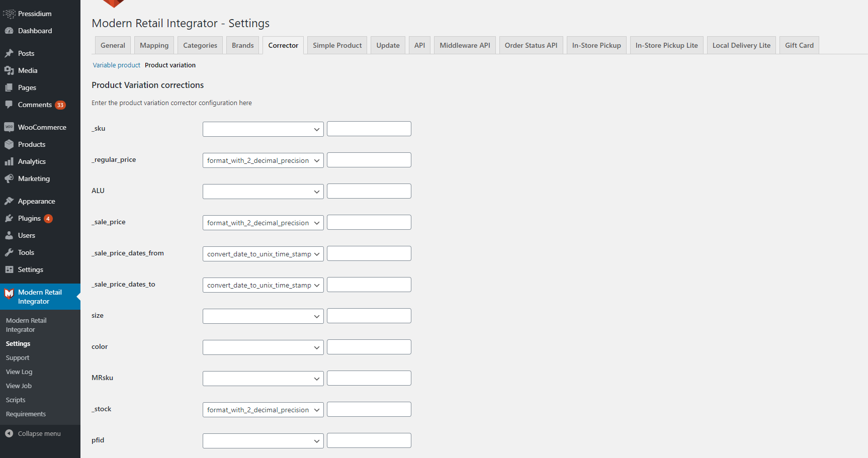
Task: Switch to the Middleware API tab
Action: pos(465,45)
